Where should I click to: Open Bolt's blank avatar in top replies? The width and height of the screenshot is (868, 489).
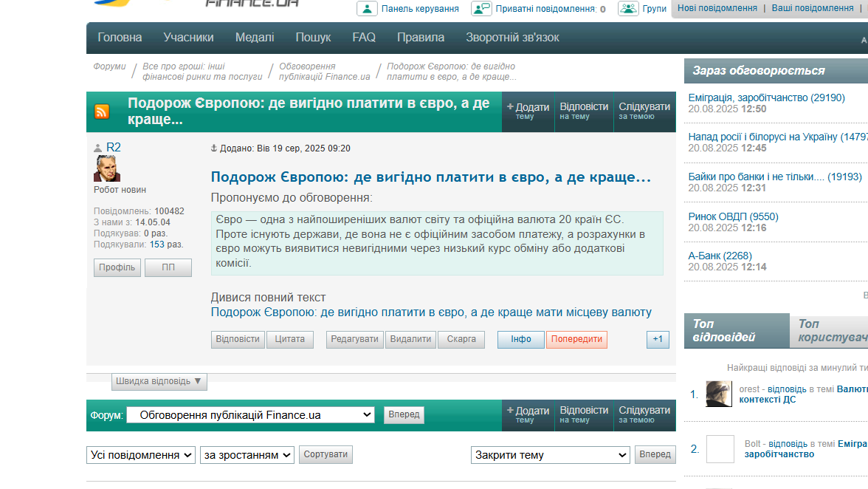[x=720, y=449]
